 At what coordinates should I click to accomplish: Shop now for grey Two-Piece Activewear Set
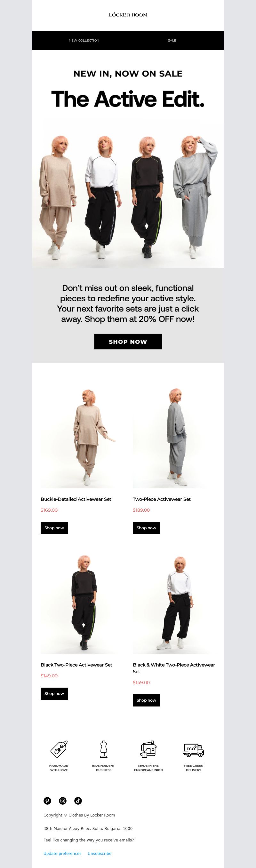pyautogui.click(x=146, y=528)
